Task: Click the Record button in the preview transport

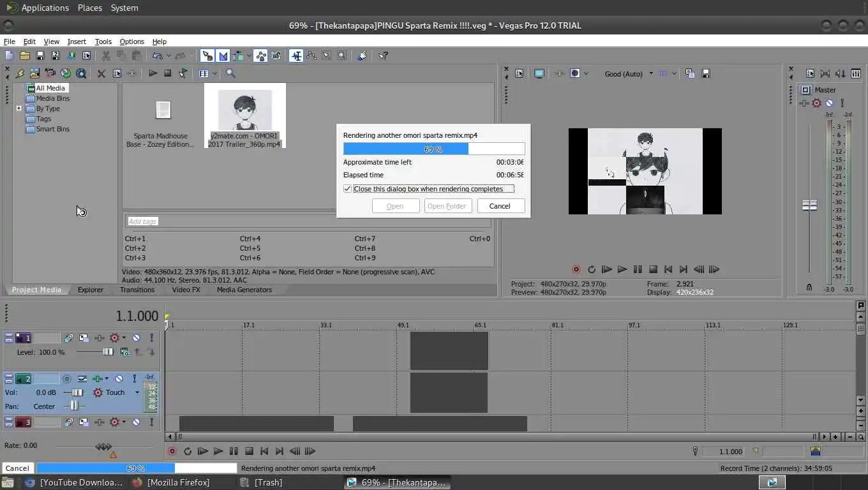Action: (x=576, y=269)
